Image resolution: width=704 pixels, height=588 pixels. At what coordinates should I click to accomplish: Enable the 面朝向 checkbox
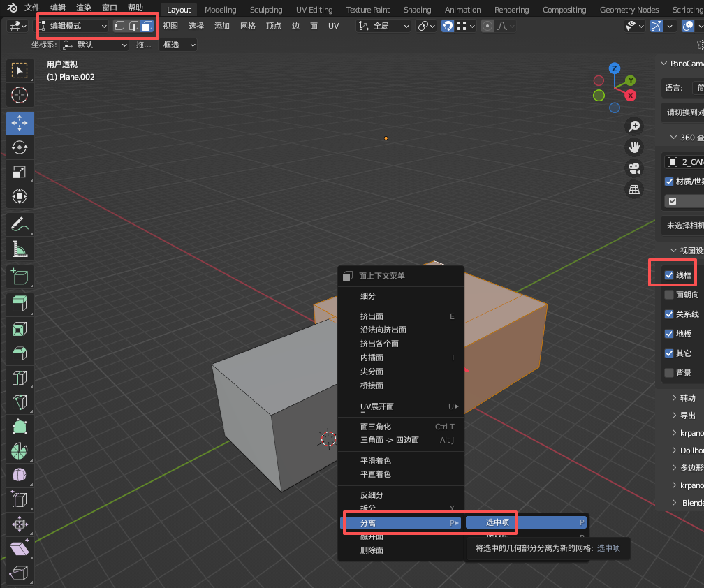pos(669,295)
